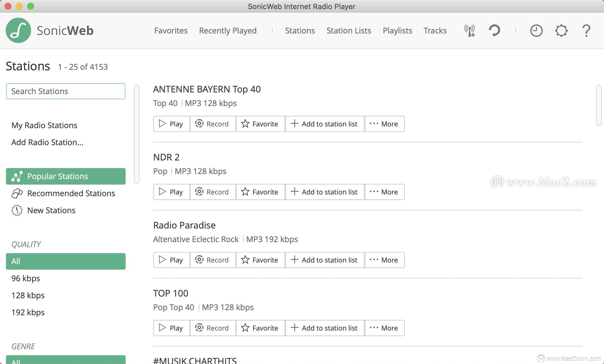604x364 pixels.
Task: Click the ANTENNE BAYERN Top 40 title
Action: [x=207, y=89]
